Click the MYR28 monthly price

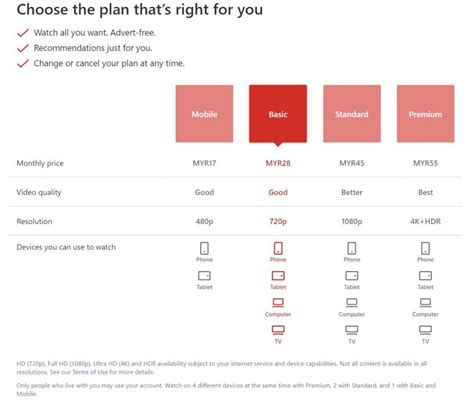[x=278, y=163]
